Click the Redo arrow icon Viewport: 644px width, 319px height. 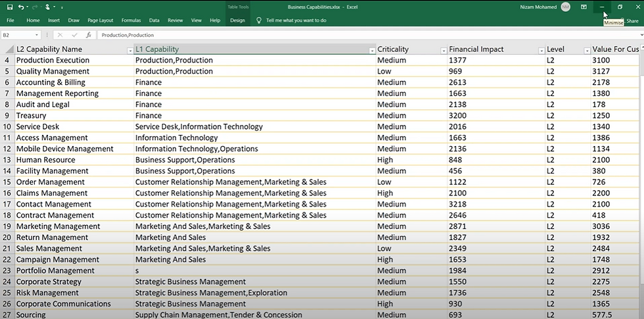(x=35, y=7)
